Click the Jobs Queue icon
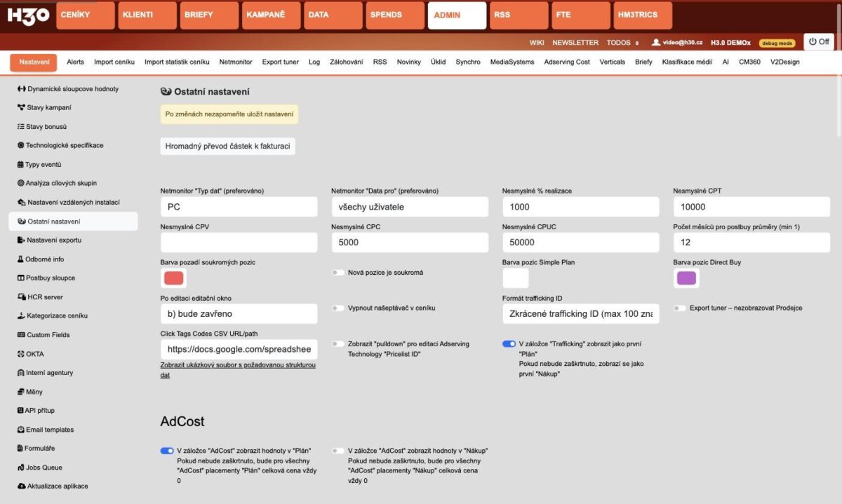 pos(21,468)
